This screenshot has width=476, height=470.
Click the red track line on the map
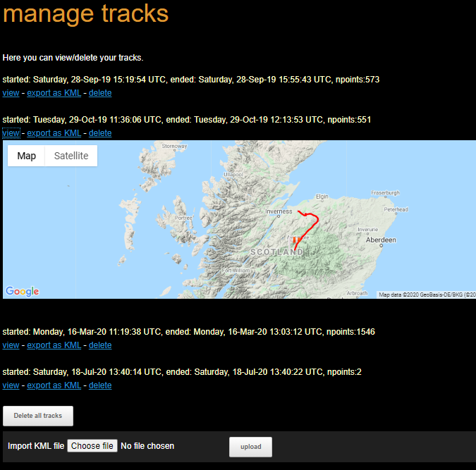pos(315,221)
